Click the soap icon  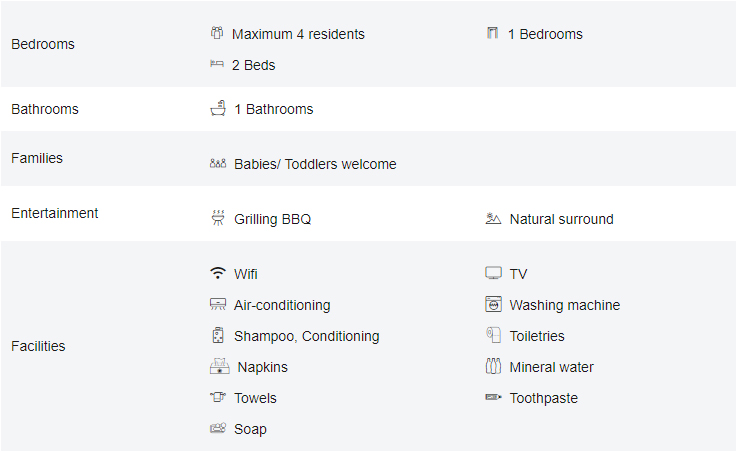click(x=218, y=428)
